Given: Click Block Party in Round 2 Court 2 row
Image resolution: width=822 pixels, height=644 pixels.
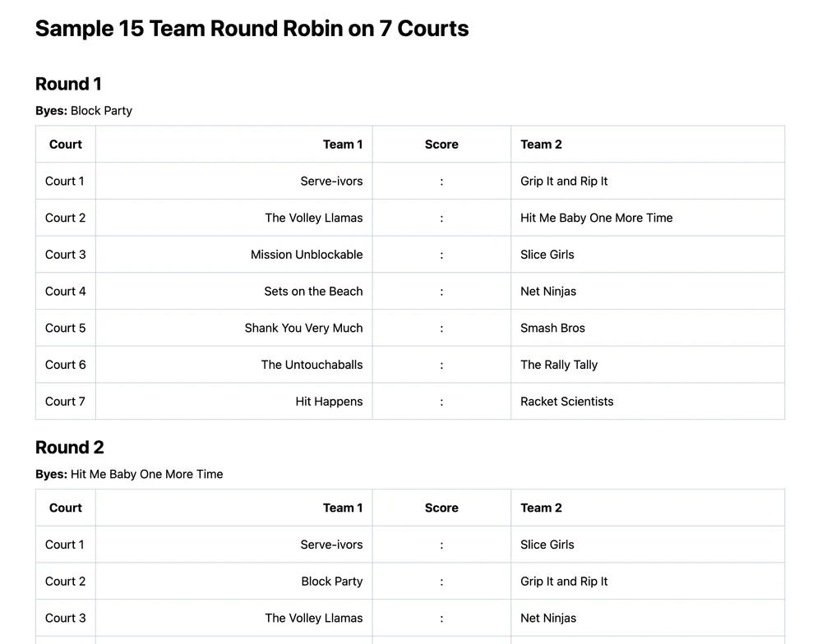Looking at the screenshot, I should [331, 582].
